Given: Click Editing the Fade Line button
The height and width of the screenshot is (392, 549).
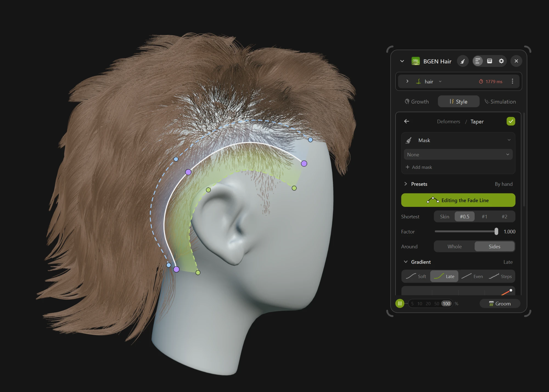Looking at the screenshot, I should pos(458,200).
